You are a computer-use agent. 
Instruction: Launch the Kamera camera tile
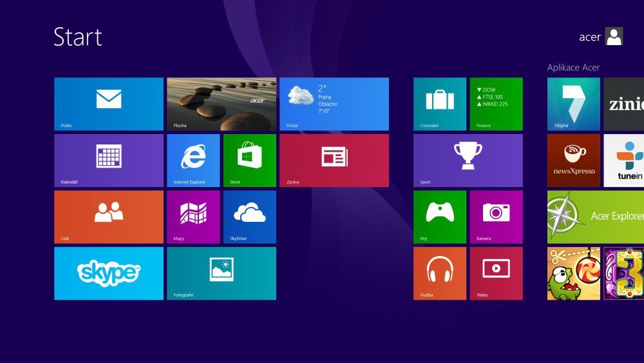[x=496, y=216]
